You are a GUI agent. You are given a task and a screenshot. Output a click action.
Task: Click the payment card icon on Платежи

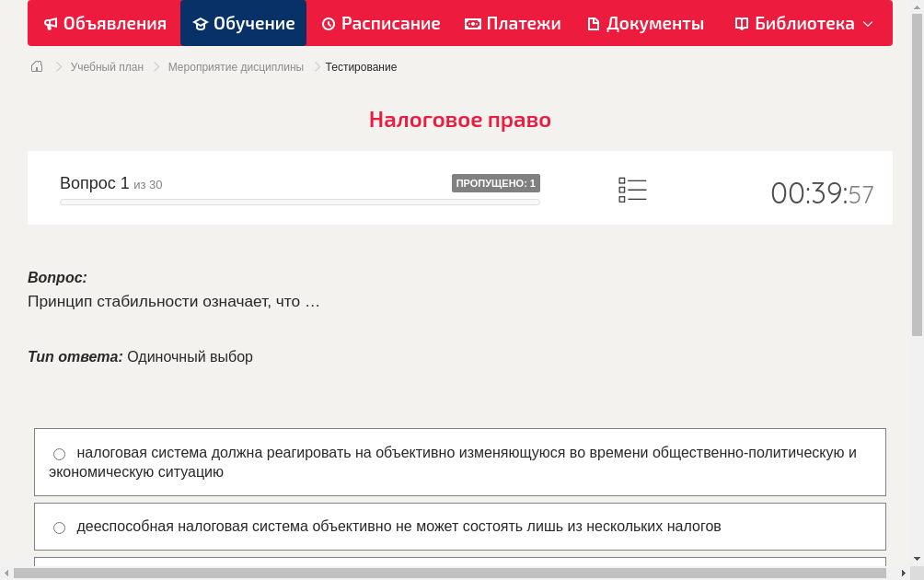pos(473,23)
